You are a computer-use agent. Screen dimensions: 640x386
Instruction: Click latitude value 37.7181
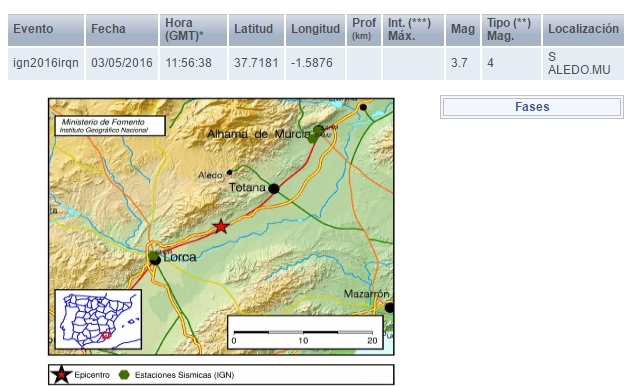pos(256,63)
